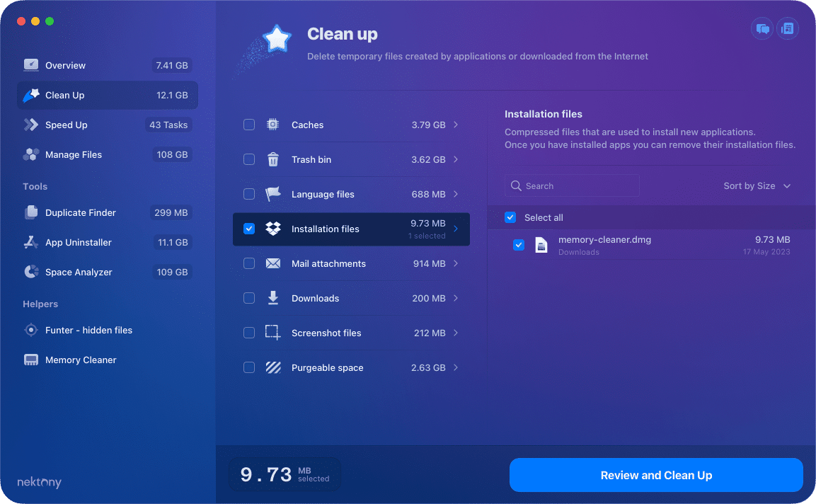Screen dimensions: 816x504
Task: Expand Language files chevron arrow
Action: click(x=456, y=194)
